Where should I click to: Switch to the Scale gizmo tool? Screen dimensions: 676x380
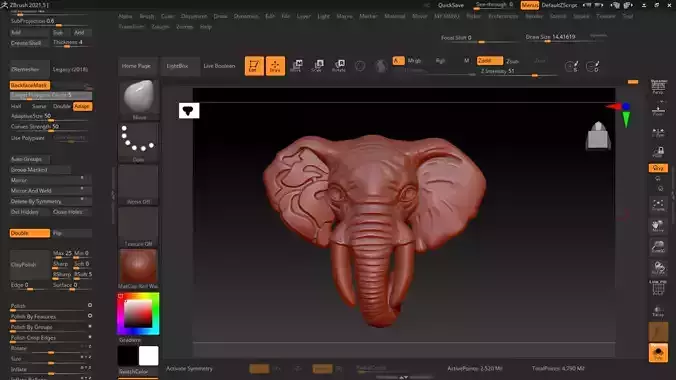[318, 66]
